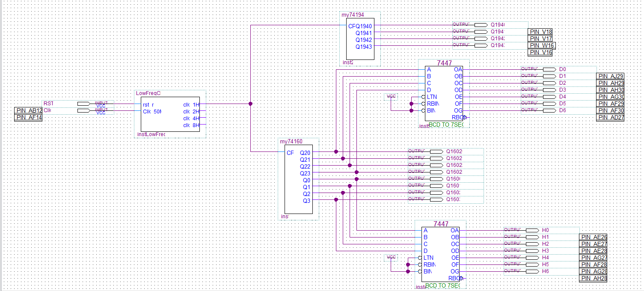The width and height of the screenshot is (644, 291).
Task: Select the H3 output pin symbol
Action: [x=532, y=251]
